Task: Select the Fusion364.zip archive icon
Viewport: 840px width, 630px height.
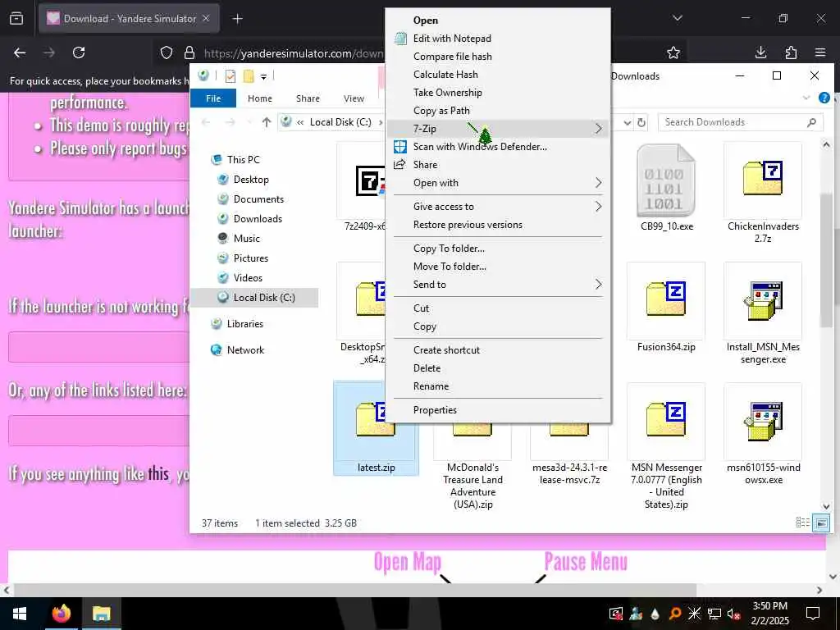Action: tap(666, 299)
